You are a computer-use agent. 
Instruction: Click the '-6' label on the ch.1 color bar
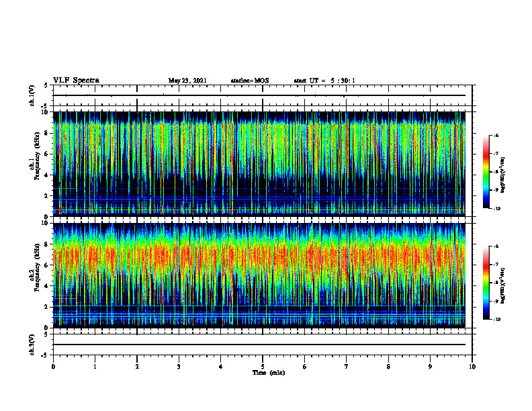click(x=496, y=135)
